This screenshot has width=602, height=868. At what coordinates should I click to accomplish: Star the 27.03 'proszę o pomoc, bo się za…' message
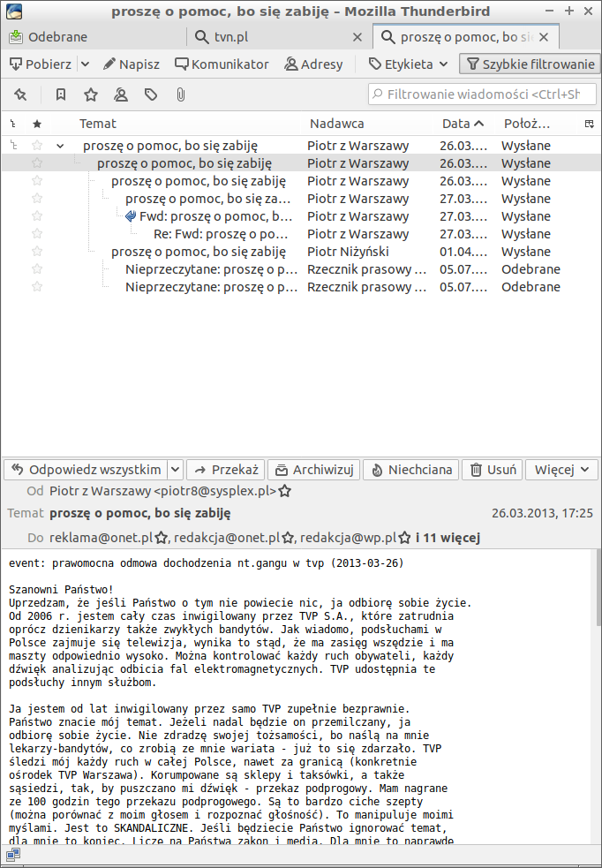tap(37, 198)
